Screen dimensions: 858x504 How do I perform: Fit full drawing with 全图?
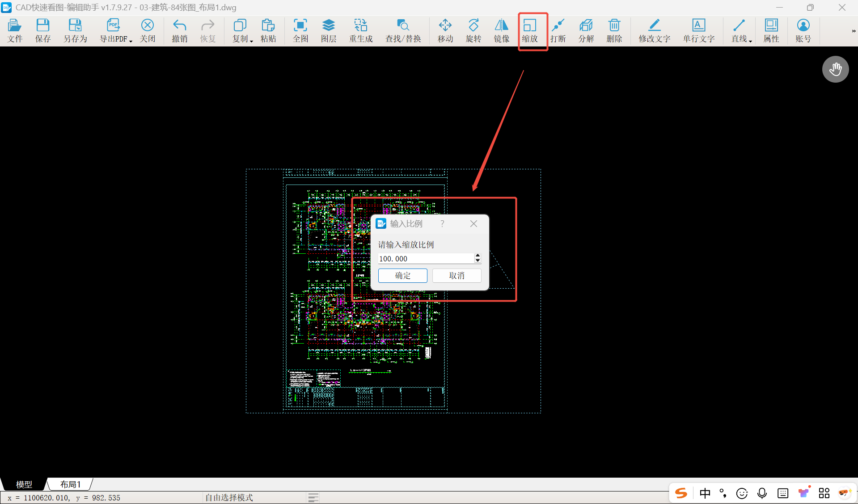[x=300, y=31]
